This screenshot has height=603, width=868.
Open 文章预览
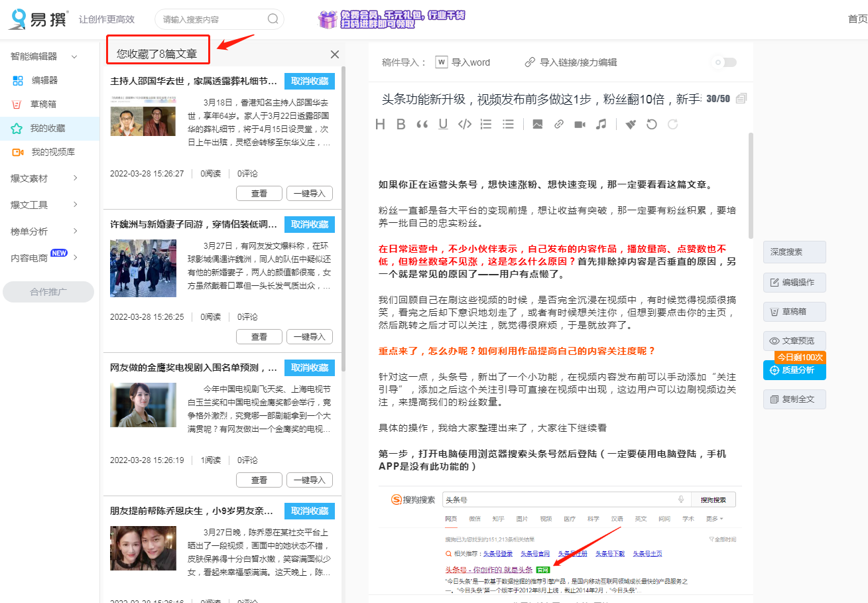[x=794, y=341]
